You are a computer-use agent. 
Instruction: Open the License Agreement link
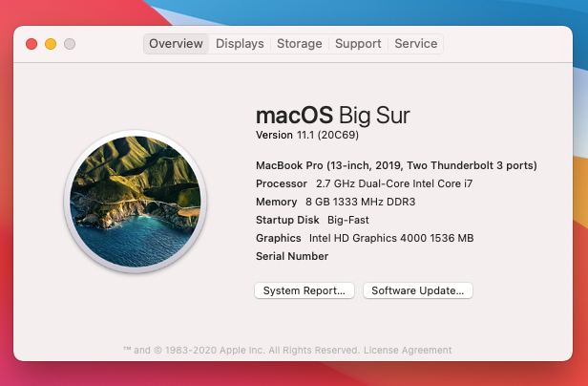pyautogui.click(x=408, y=350)
